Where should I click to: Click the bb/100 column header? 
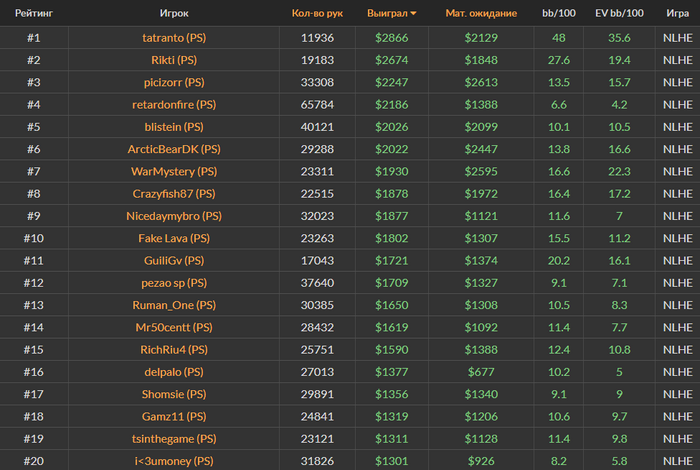(x=558, y=13)
